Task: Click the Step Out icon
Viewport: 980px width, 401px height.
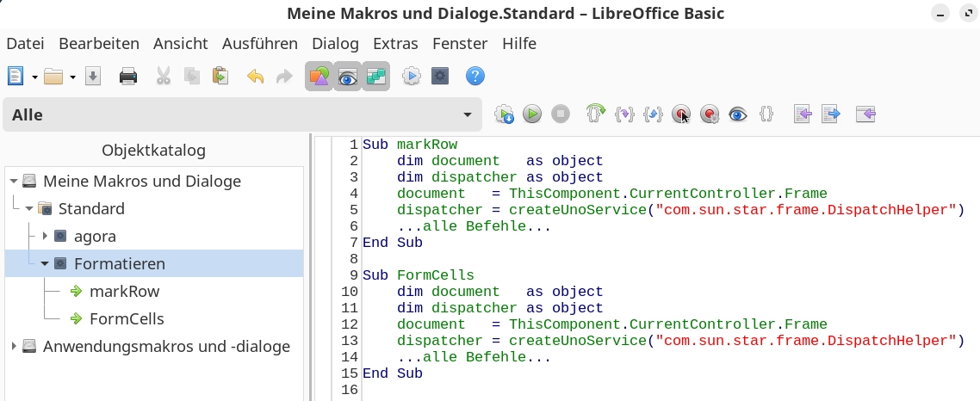Action: (653, 114)
